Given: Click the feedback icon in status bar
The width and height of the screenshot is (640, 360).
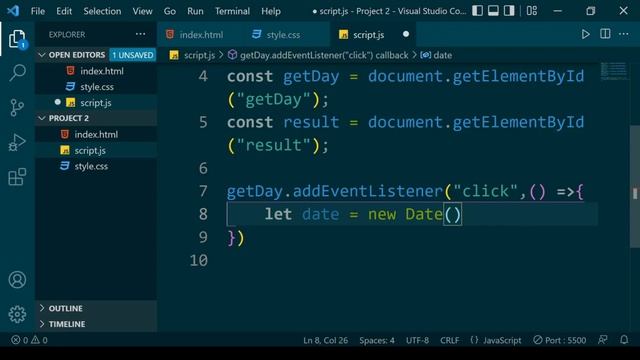Looking at the screenshot, I should point(602,340).
